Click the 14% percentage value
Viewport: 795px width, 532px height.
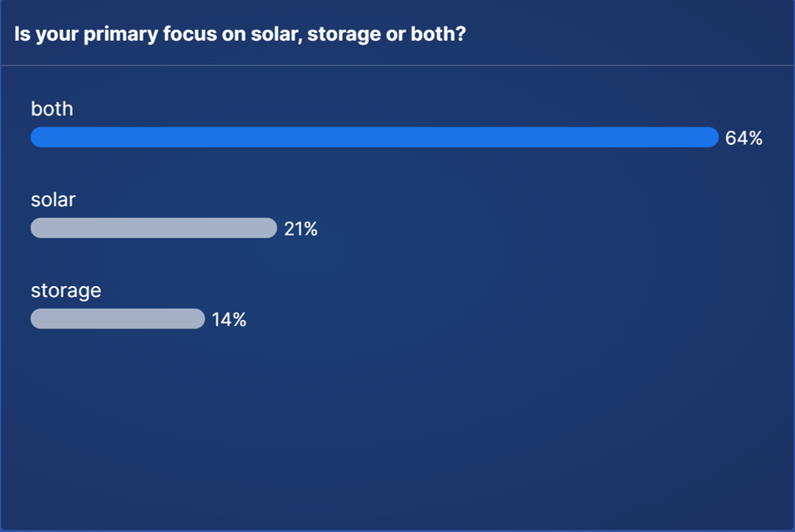click(229, 319)
